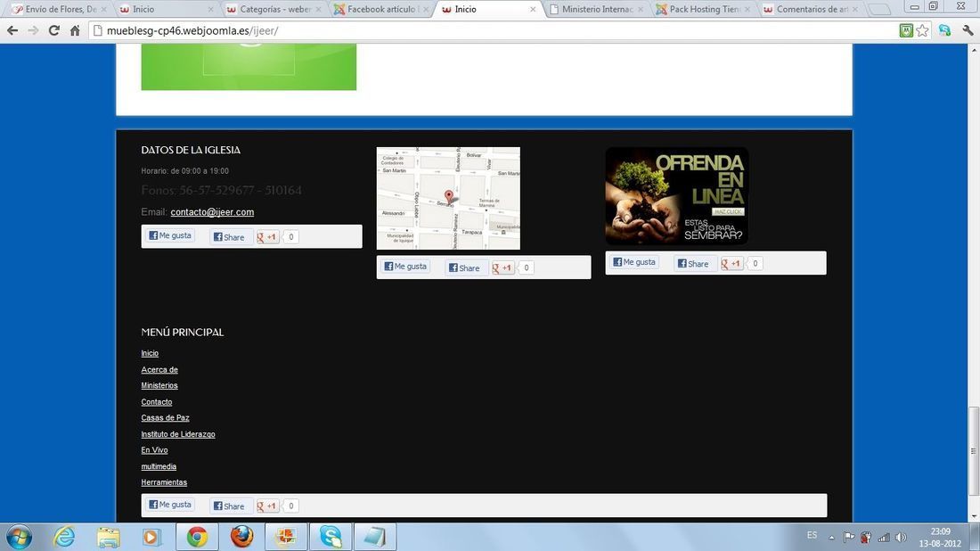The width and height of the screenshot is (980, 551).
Task: Click the red map location marker
Action: [x=448, y=196]
